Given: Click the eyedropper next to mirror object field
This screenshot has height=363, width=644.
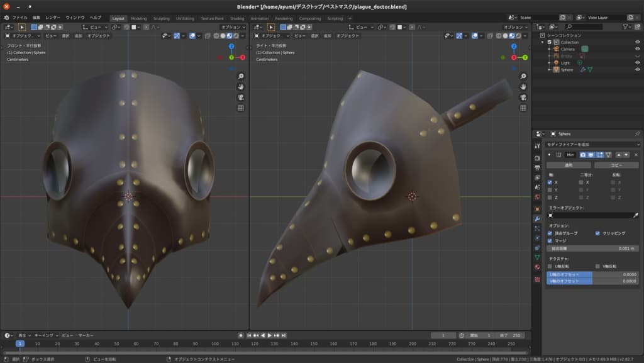Looking at the screenshot, I should 635,215.
